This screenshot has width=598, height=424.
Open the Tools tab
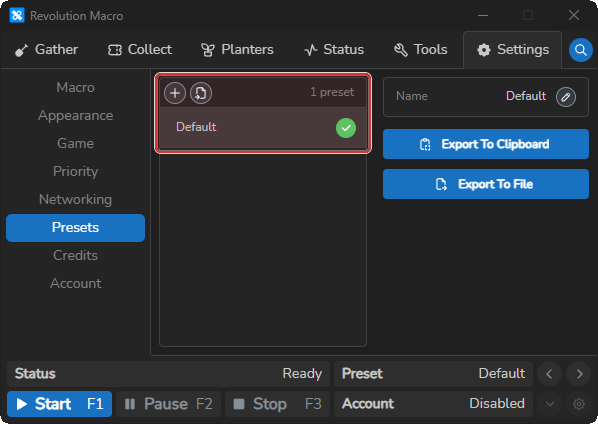click(x=421, y=50)
